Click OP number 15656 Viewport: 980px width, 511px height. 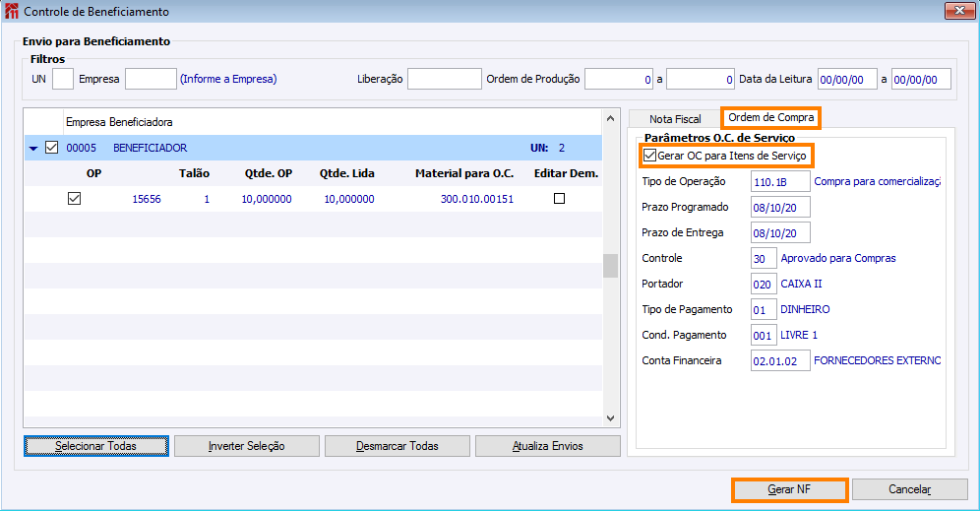[x=147, y=199]
